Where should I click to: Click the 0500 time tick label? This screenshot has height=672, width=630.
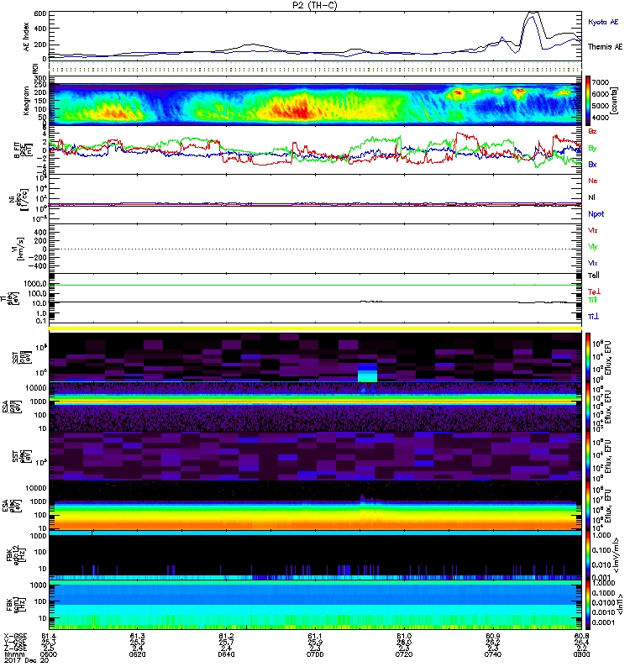tap(49, 654)
